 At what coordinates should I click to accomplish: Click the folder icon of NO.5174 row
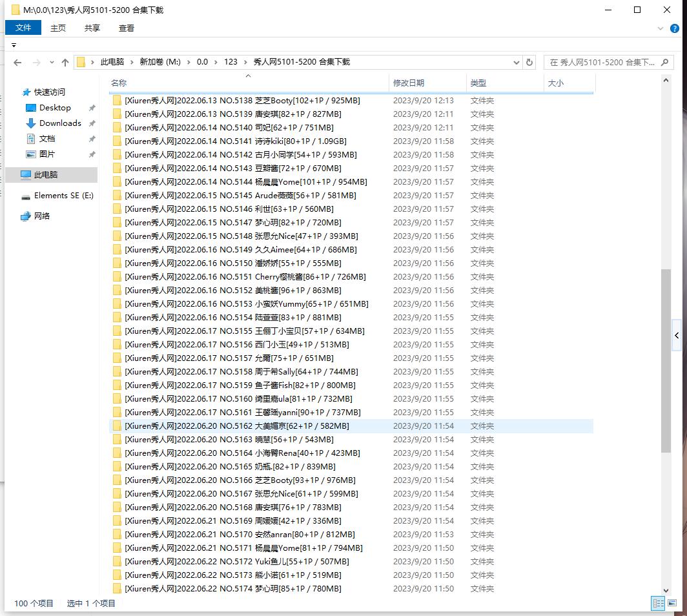coord(117,588)
